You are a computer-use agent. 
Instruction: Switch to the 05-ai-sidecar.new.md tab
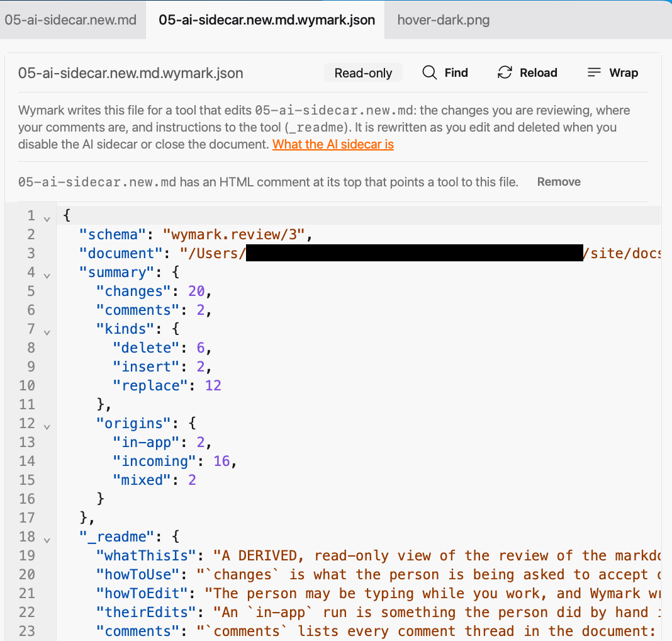pos(70,20)
